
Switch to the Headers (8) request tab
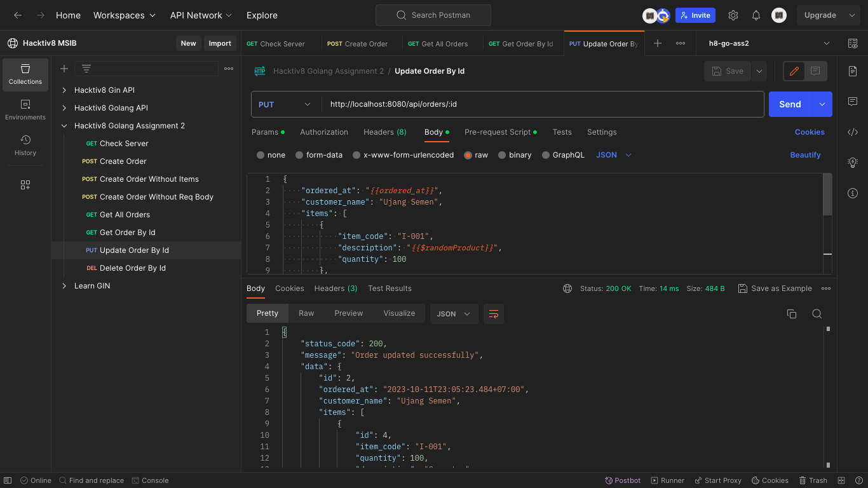[x=385, y=132]
